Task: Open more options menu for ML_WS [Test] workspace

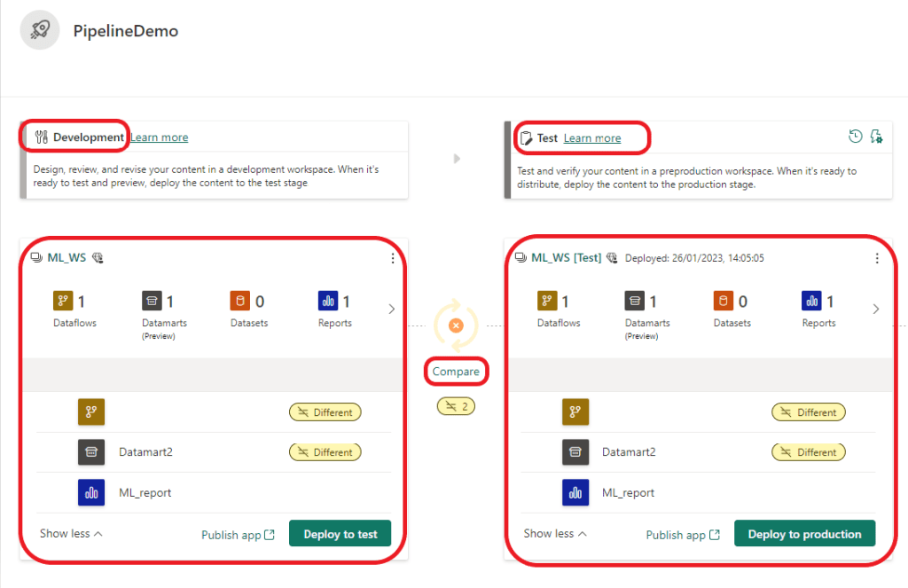Action: 877,258
